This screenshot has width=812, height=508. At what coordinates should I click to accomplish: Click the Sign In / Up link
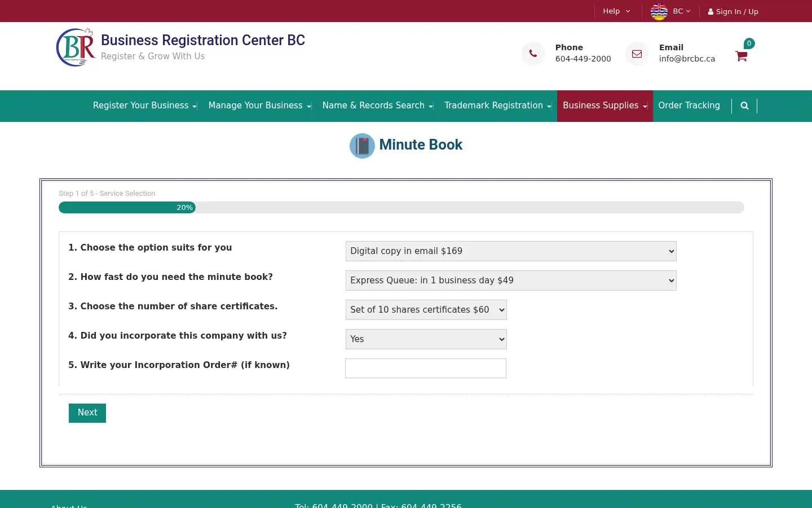(x=733, y=11)
